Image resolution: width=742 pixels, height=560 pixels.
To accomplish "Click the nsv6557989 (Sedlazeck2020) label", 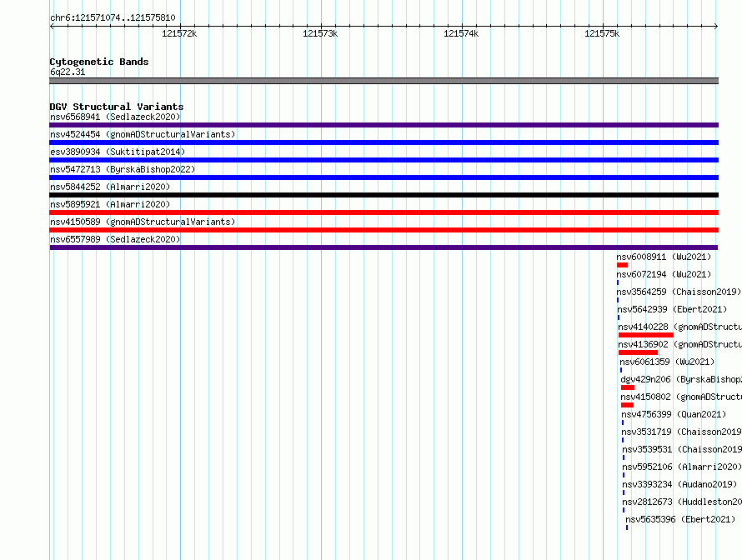I will click(x=115, y=239).
